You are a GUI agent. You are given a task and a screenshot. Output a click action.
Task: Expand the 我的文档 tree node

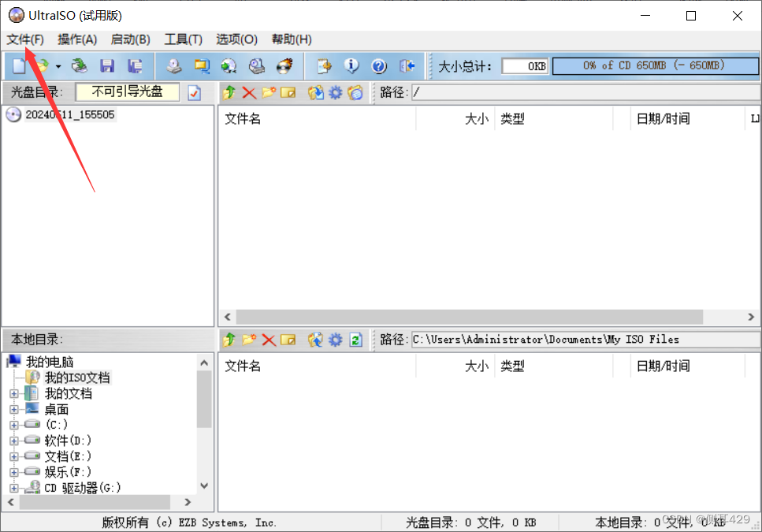(x=13, y=394)
